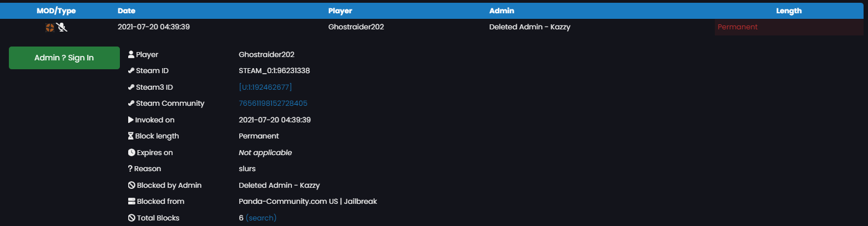
Task: Click the Player column header
Action: click(340, 11)
